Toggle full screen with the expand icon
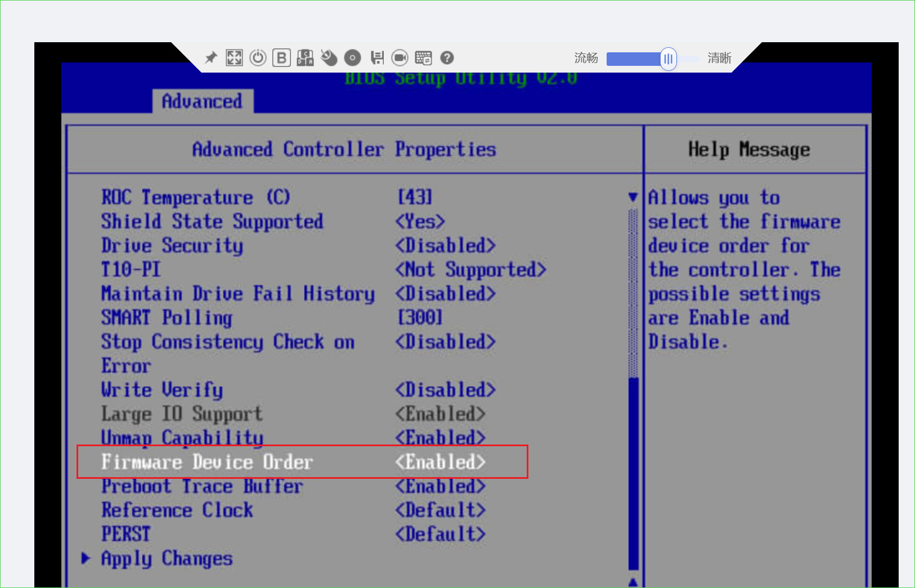This screenshot has width=915, height=588. point(234,57)
